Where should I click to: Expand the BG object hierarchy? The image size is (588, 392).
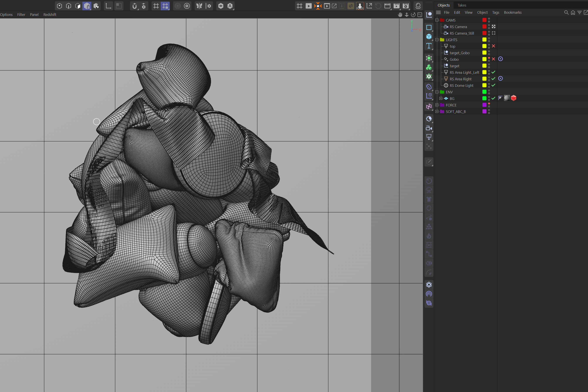click(441, 99)
